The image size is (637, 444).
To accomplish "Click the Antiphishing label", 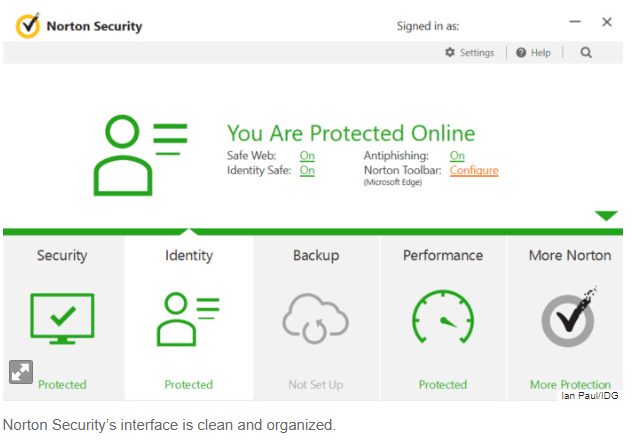I will (x=396, y=156).
